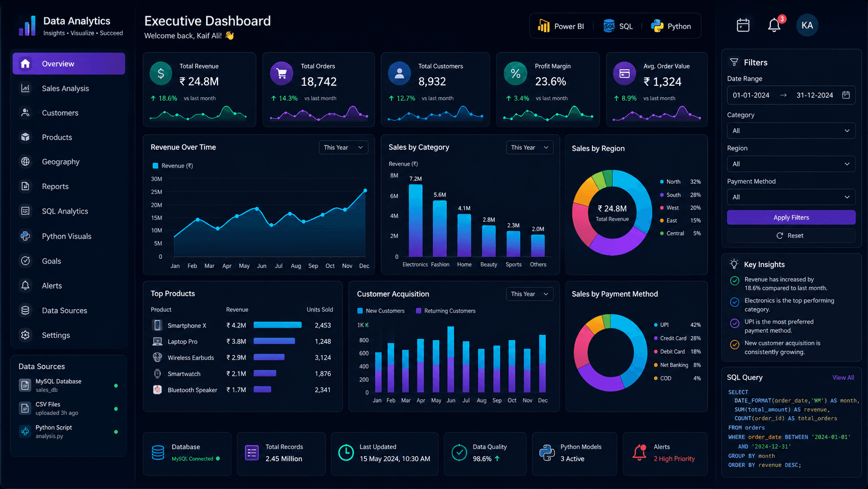Click the Bluetooth Speaker product icon

[x=157, y=390]
